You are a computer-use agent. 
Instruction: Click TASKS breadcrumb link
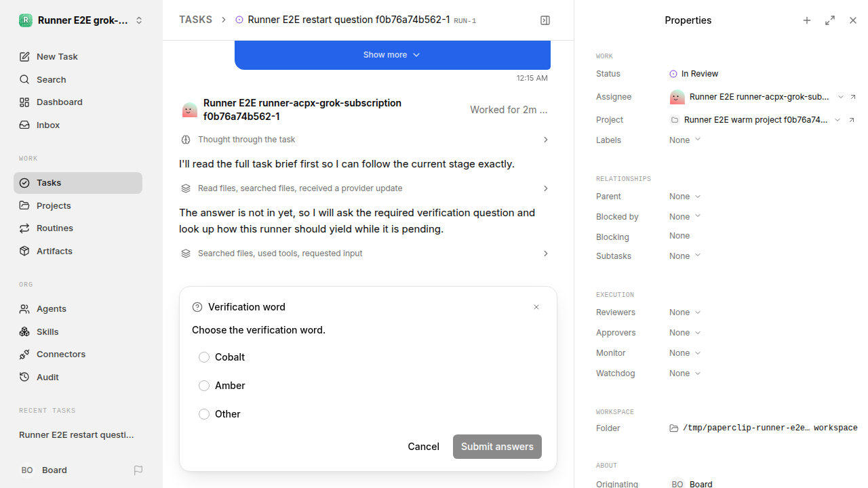point(195,20)
